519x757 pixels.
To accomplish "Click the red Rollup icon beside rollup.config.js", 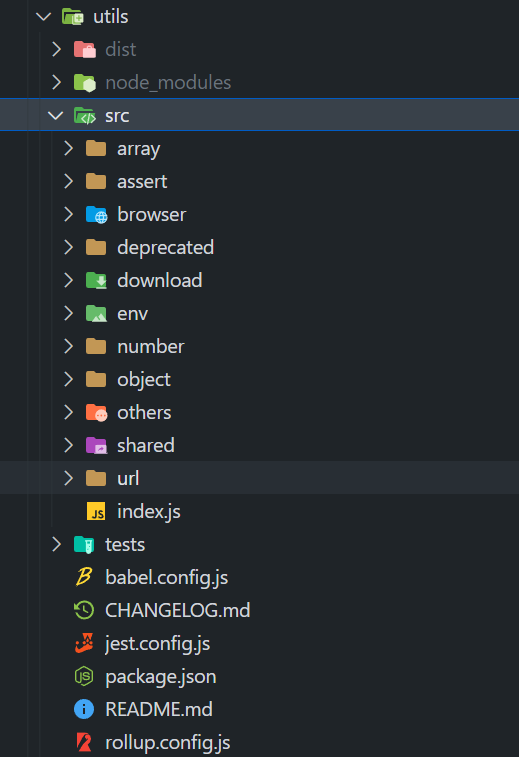I will click(x=84, y=742).
